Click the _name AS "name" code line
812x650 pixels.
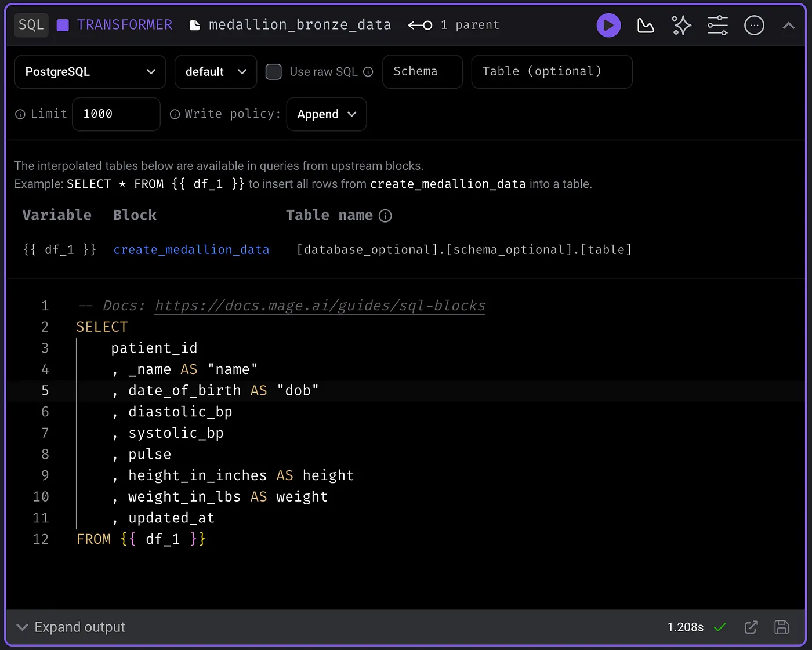click(184, 369)
